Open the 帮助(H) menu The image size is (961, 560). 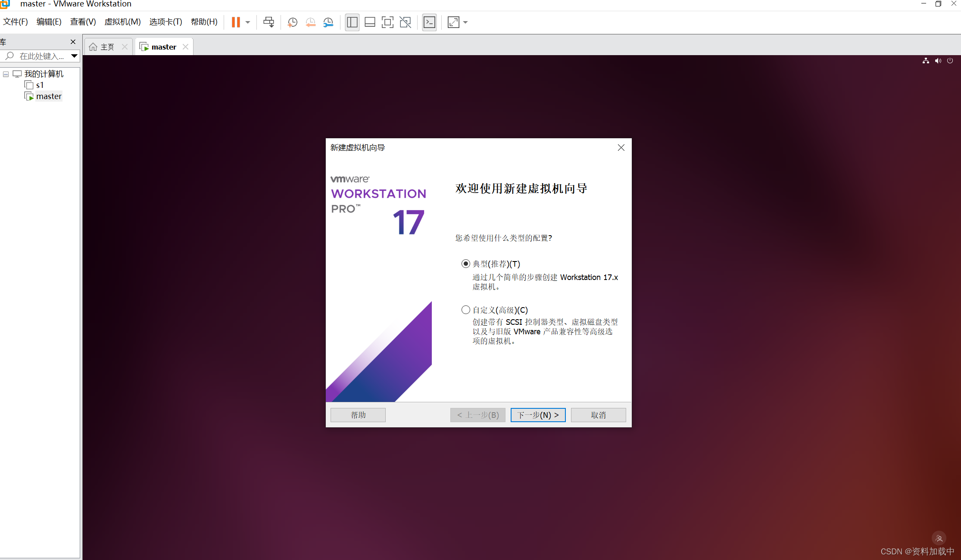(204, 22)
